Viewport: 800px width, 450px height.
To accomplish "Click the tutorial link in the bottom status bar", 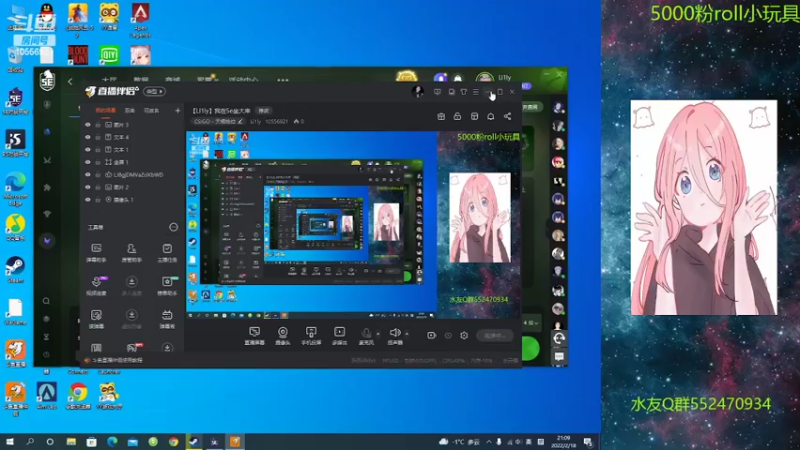I will coord(113,360).
